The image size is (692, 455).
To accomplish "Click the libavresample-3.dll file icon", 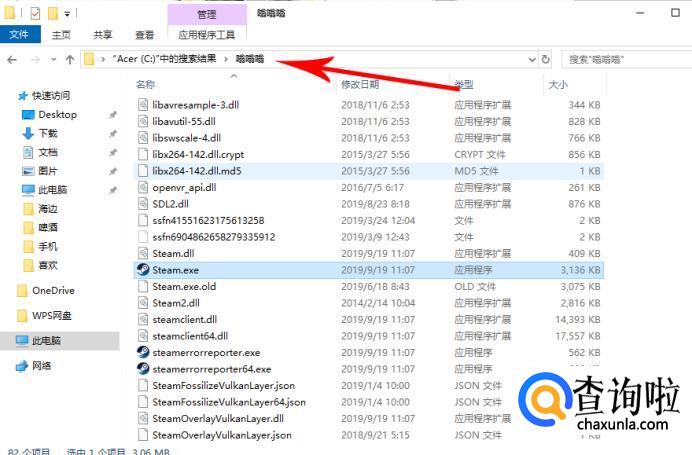I will pyautogui.click(x=143, y=105).
